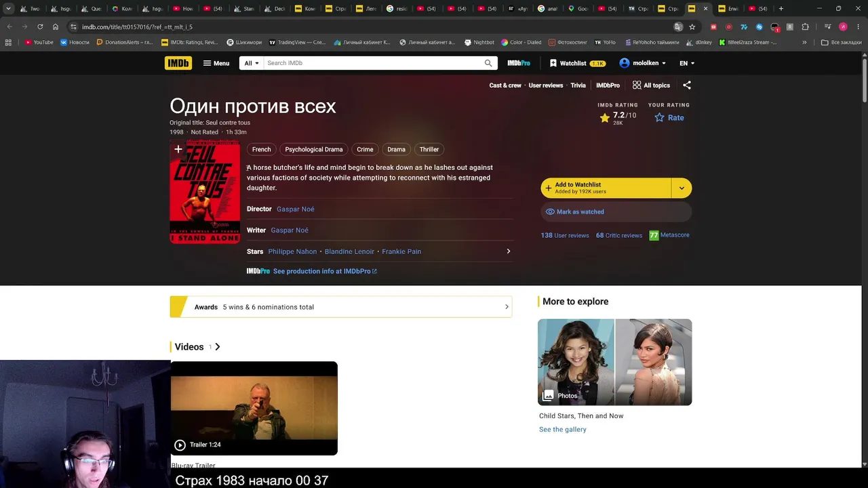Open the trailer video thumbnail
This screenshot has width=868, height=488.
coord(254,409)
